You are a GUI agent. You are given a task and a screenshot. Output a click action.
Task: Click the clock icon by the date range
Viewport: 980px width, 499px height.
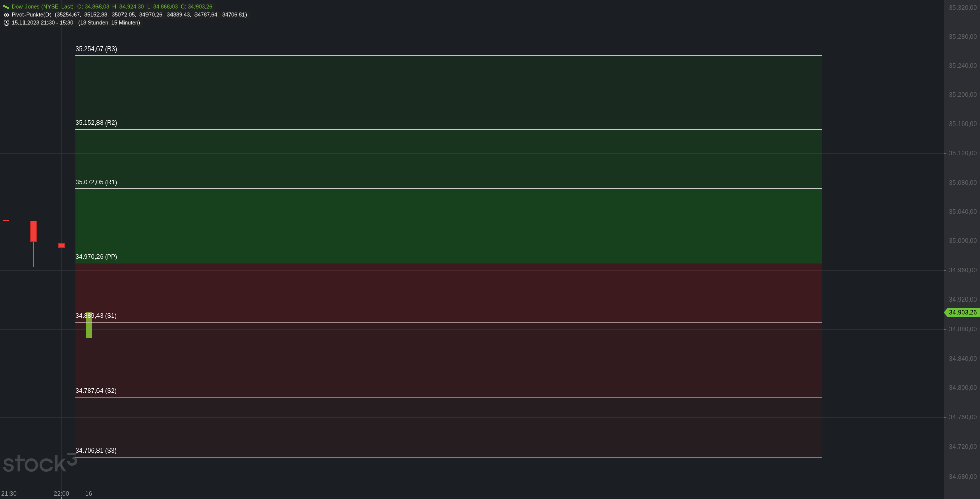6,23
